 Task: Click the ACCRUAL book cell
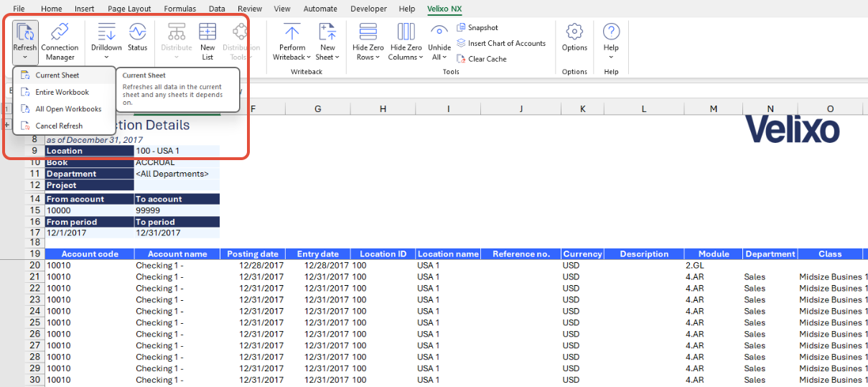[x=177, y=162]
